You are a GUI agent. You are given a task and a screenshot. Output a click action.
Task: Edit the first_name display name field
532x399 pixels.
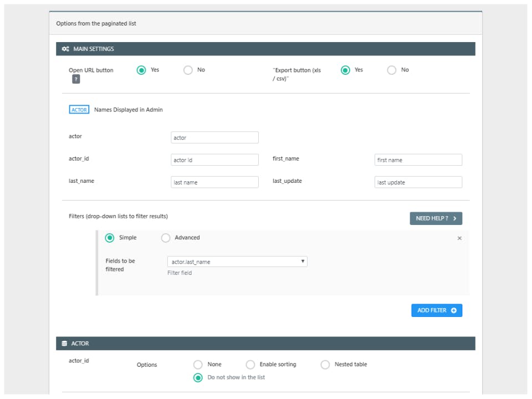tap(418, 160)
